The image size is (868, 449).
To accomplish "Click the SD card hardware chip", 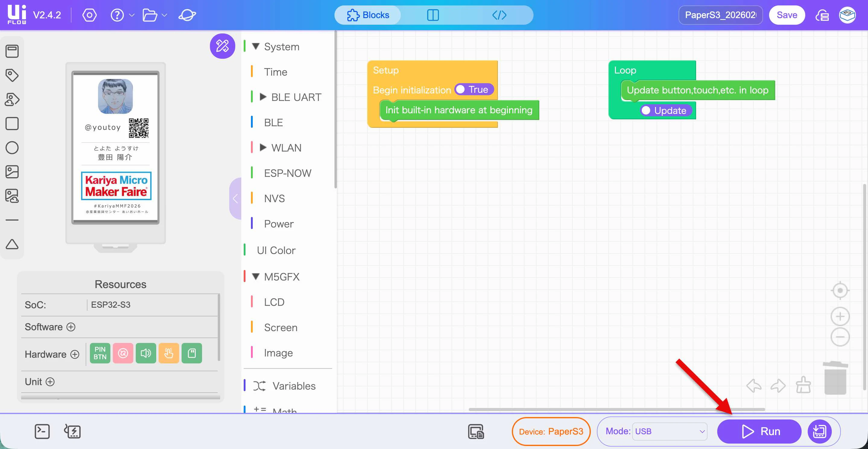I will tap(192, 353).
